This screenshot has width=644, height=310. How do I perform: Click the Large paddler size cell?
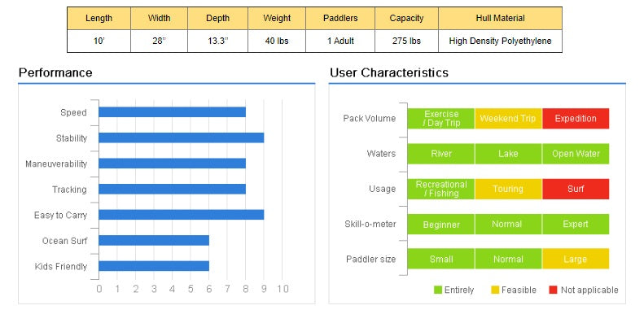coord(576,260)
